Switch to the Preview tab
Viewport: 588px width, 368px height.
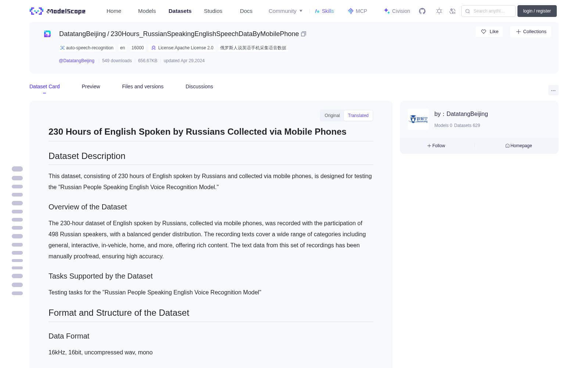click(91, 86)
